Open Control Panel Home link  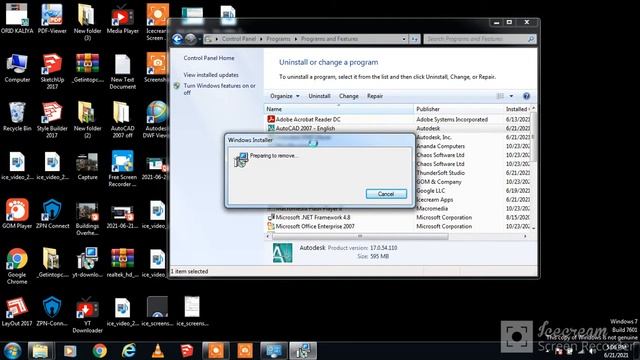pos(209,58)
